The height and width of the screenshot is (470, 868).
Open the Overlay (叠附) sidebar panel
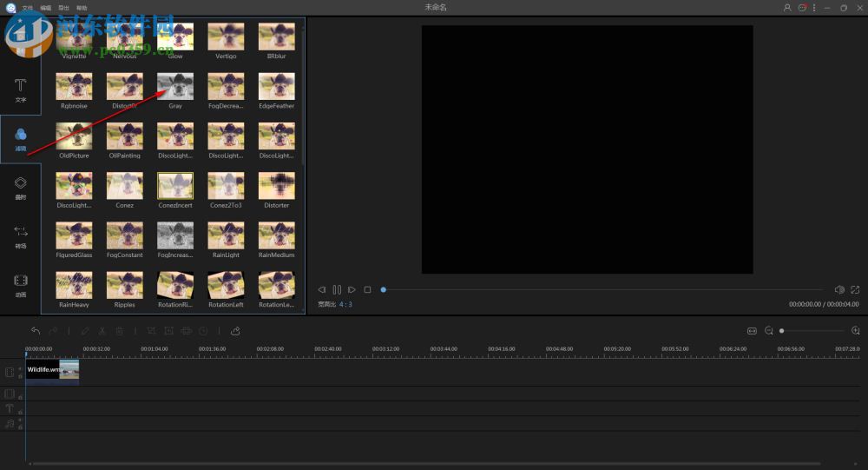(20, 187)
